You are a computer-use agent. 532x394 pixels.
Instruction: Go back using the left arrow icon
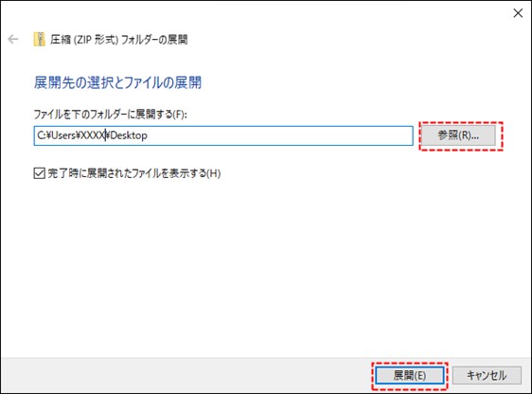pos(13,40)
